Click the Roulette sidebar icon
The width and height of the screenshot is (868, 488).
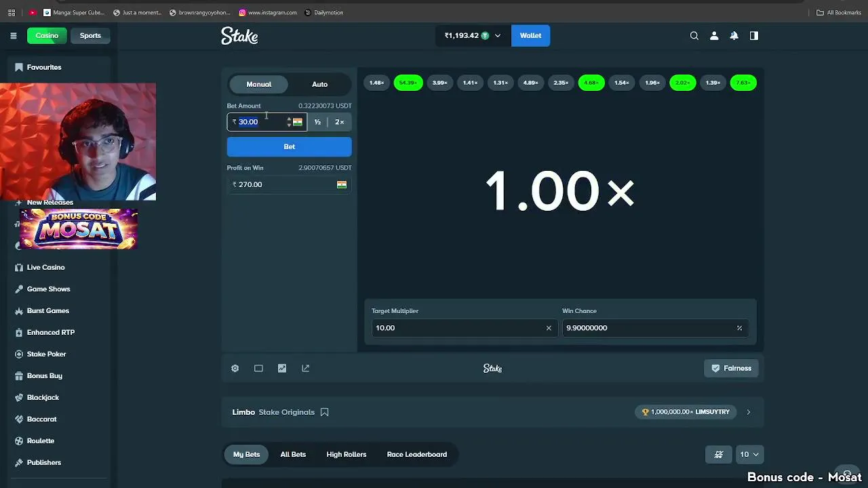pyautogui.click(x=19, y=441)
